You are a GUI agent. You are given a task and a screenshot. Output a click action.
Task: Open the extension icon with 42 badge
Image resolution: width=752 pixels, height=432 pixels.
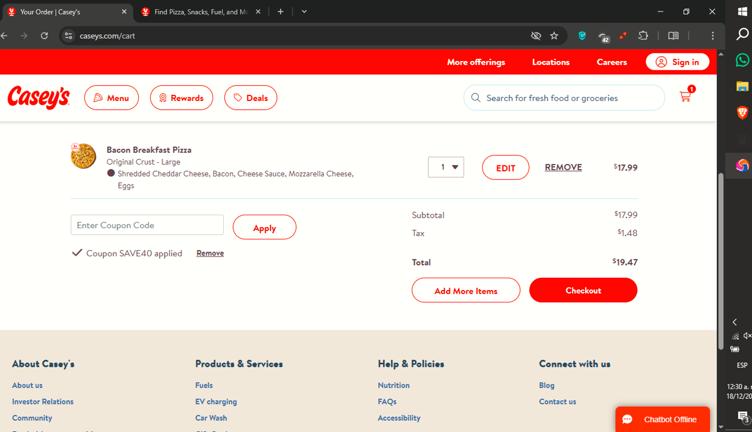pos(603,36)
